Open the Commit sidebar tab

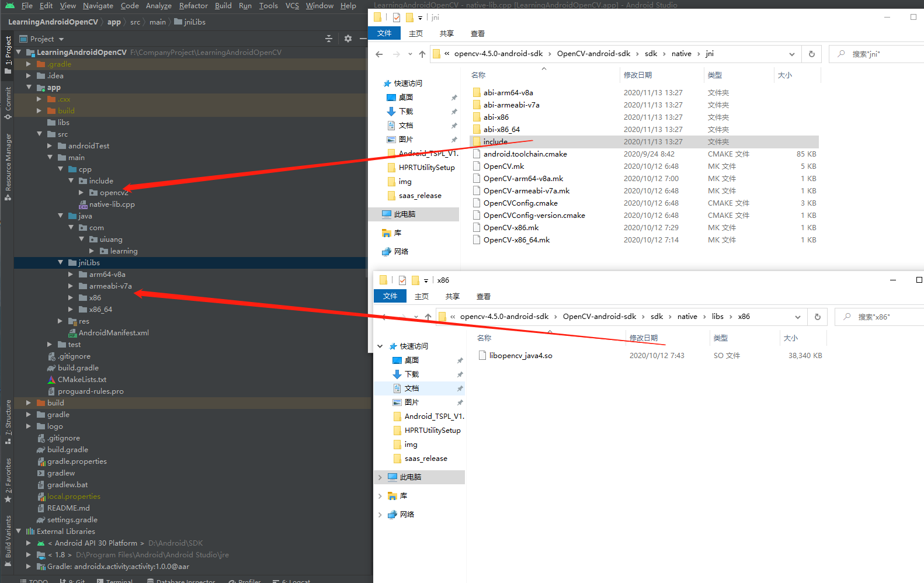pos(8,103)
